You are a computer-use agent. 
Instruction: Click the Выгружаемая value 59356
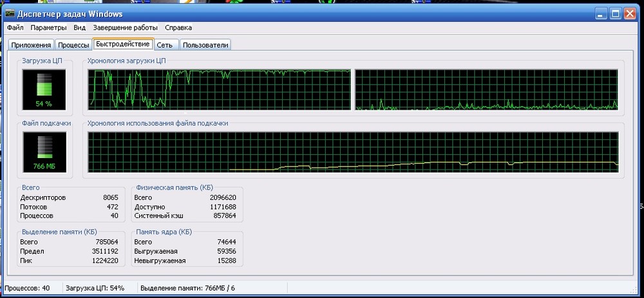coord(227,252)
